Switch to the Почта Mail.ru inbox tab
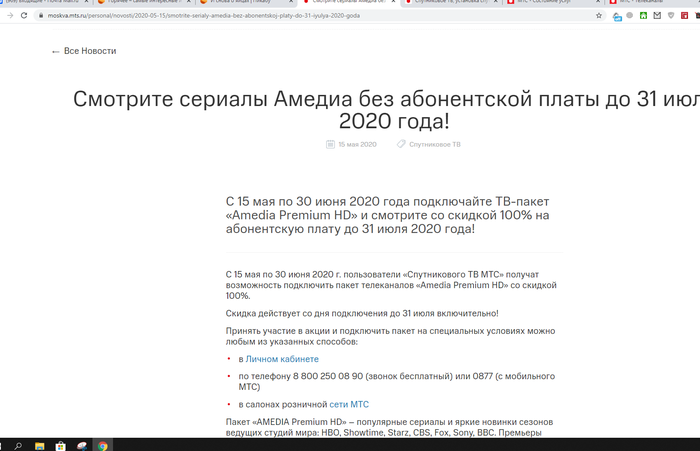This screenshot has height=451, width=700. pyautogui.click(x=45, y=2)
